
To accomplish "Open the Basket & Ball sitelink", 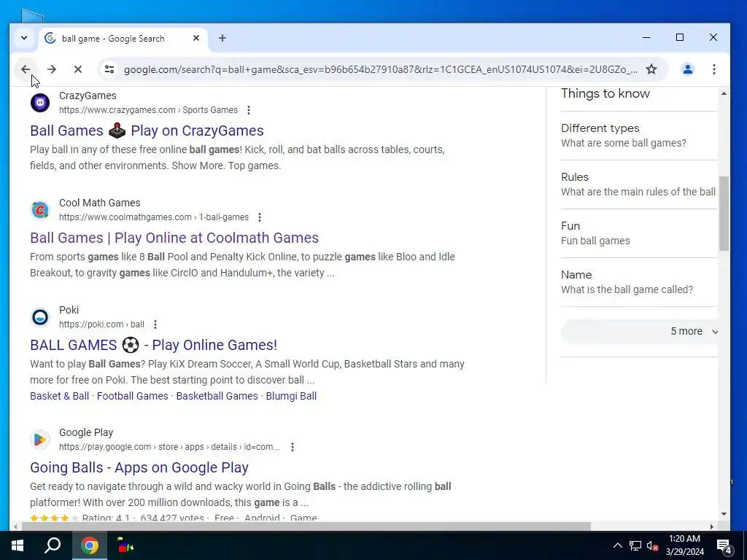I will (60, 396).
